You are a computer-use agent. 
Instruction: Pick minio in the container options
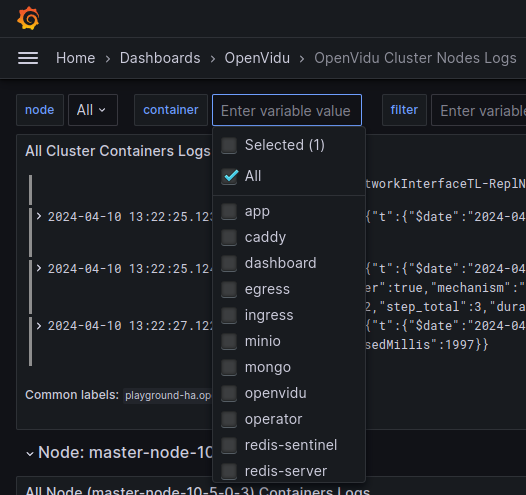coord(263,341)
